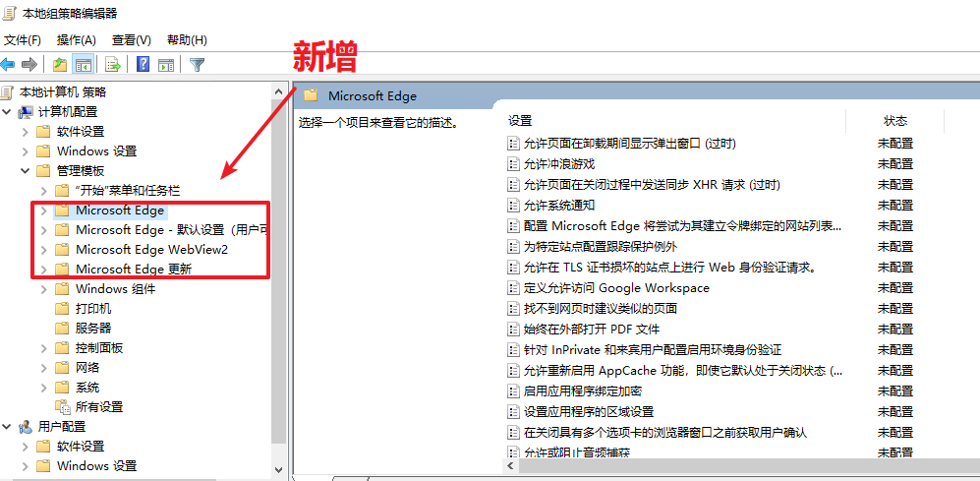Click the policy icon beside 始终在外部打开 PDF 文件

(513, 329)
